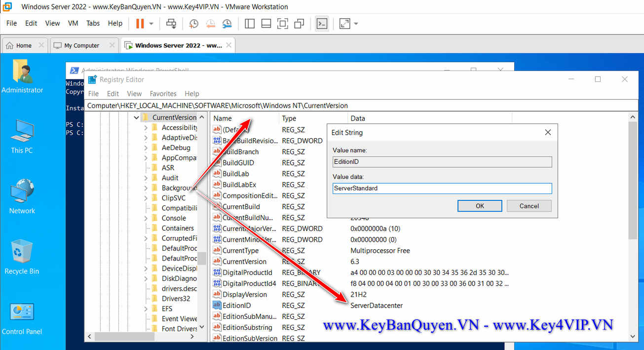Select the Control Panel desktop icon

(22, 318)
